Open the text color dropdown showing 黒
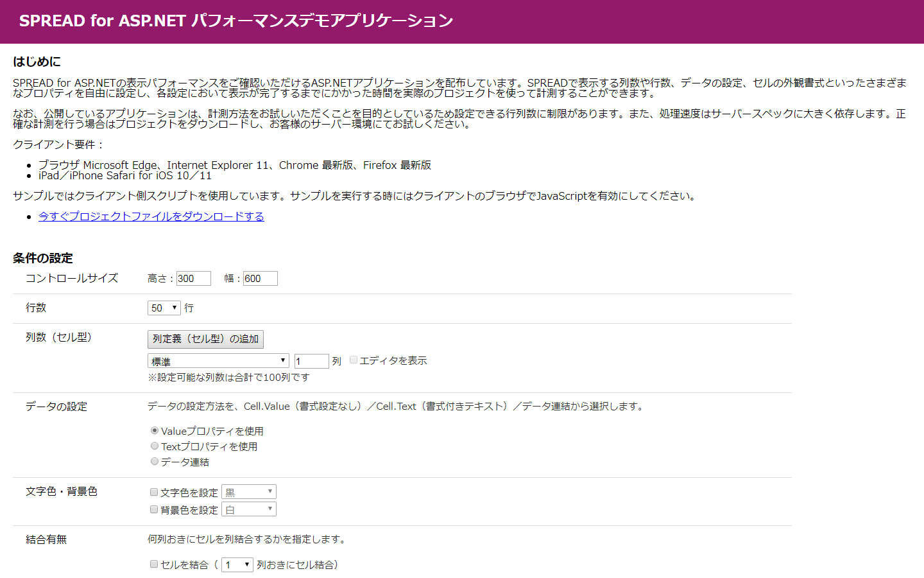 tap(249, 492)
